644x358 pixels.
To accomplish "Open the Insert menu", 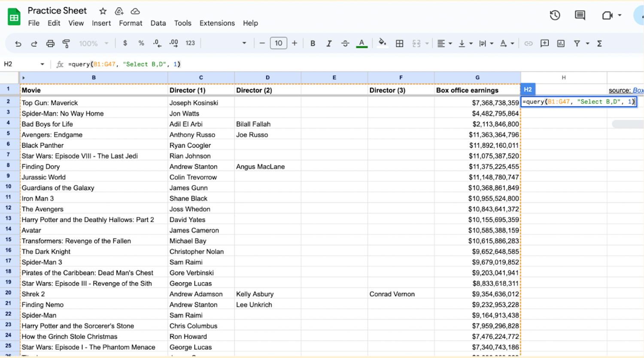I will 101,23.
